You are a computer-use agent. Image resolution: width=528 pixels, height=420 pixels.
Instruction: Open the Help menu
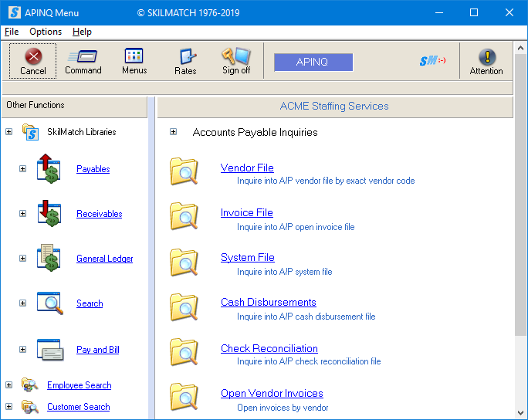point(82,32)
